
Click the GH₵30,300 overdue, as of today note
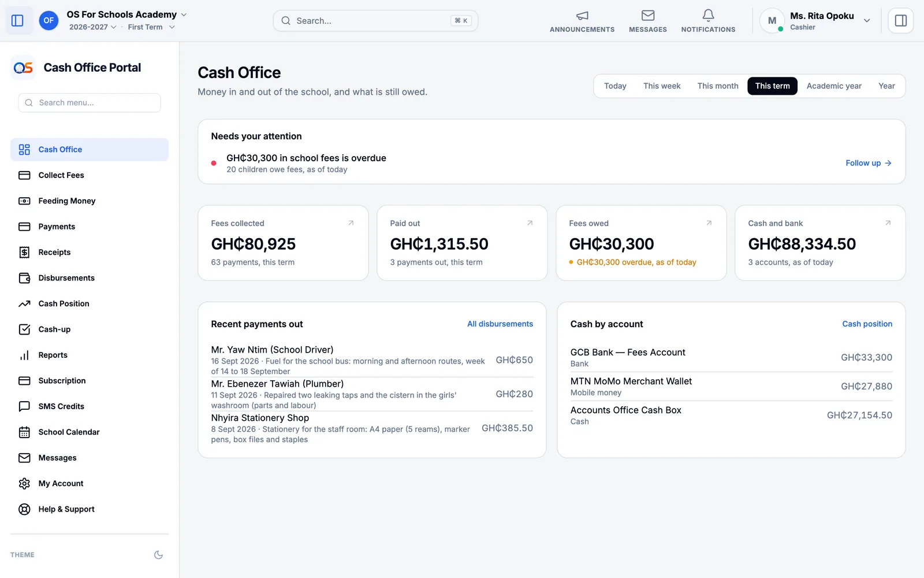click(632, 262)
